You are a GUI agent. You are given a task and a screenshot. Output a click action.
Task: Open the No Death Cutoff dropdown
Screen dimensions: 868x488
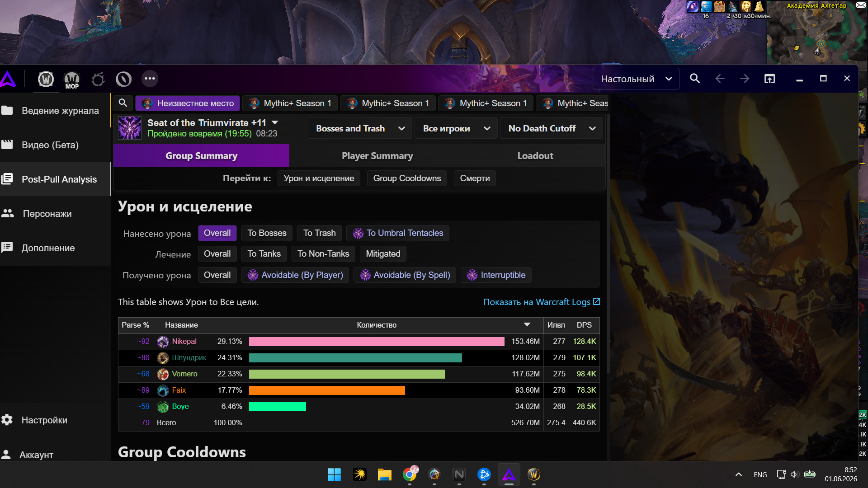tap(552, 128)
